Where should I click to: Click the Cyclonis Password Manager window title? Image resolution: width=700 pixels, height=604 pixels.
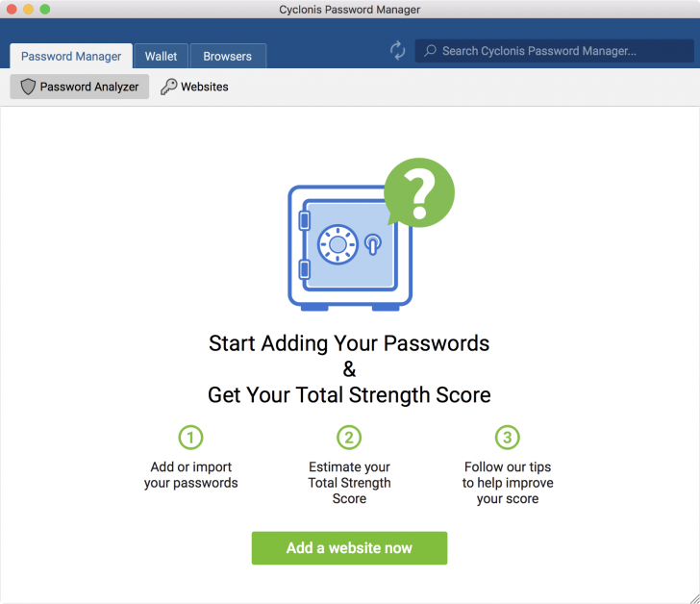[350, 10]
